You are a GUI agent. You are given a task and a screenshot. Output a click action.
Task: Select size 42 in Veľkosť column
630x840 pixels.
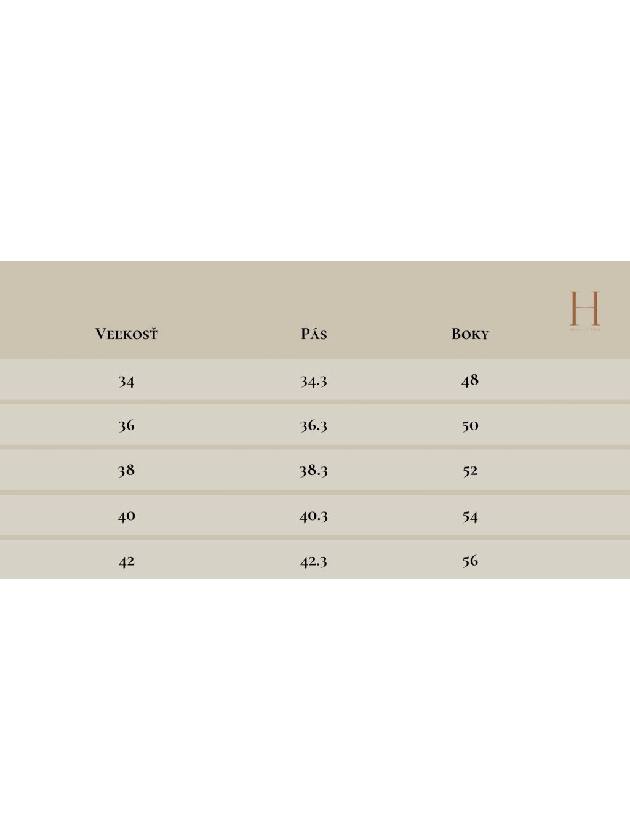[127, 561]
